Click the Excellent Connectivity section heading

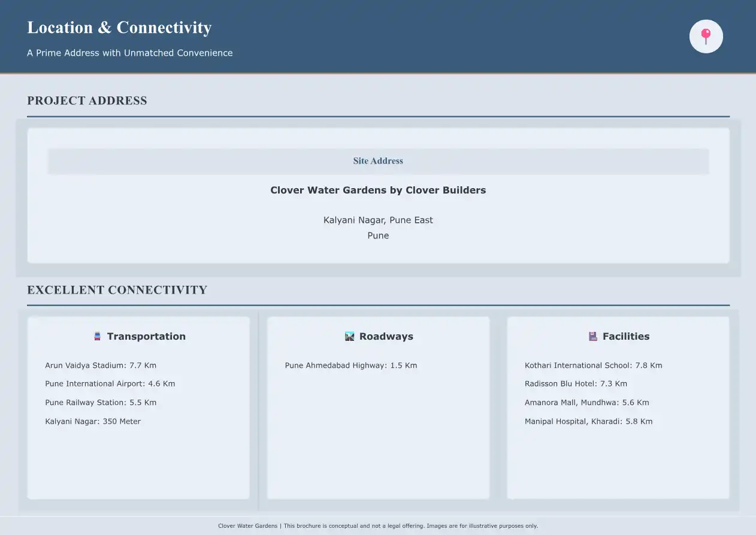coord(117,290)
